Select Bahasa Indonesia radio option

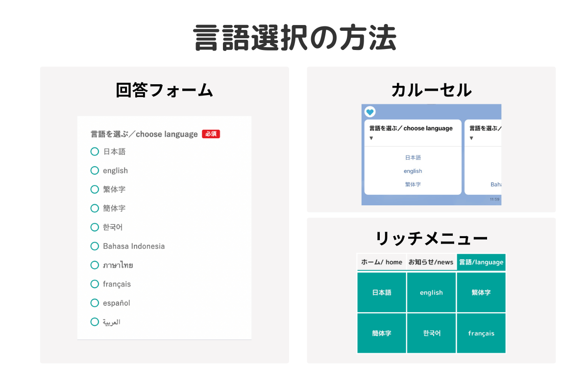[95, 246]
